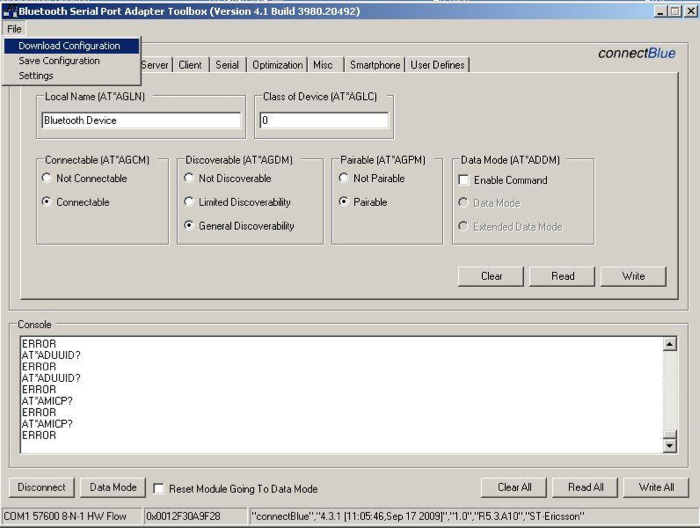Select Extended Data Mode radio option
Screen dimensions: 700x528
point(510,227)
